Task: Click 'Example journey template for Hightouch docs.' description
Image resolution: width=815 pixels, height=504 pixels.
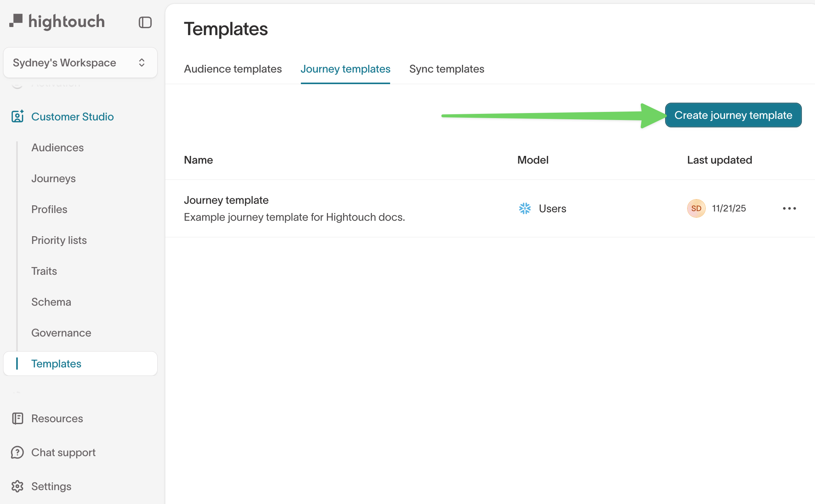Action: 294,217
